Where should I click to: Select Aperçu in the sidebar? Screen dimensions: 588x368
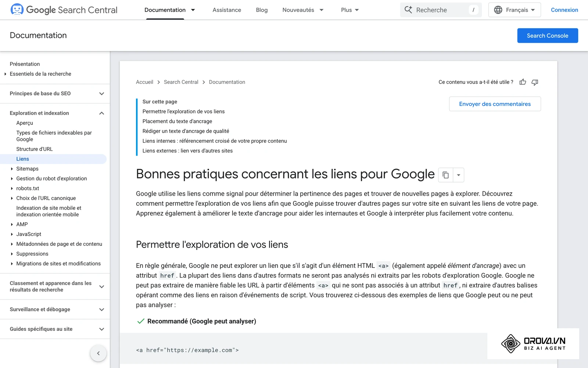tap(25, 123)
